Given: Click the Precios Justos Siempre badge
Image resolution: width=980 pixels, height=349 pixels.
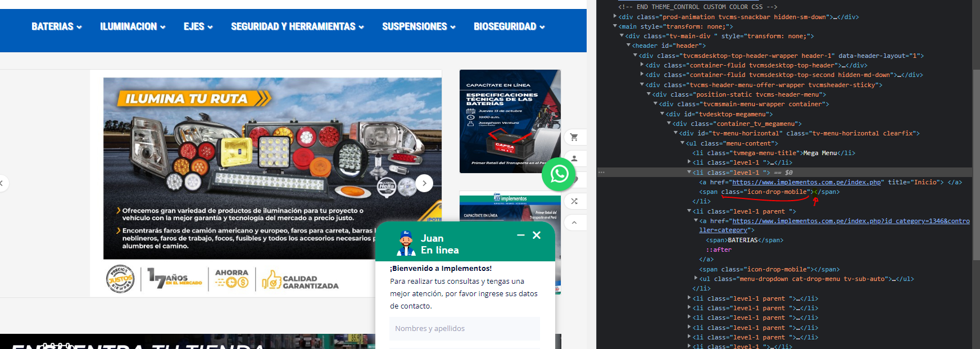Looking at the screenshot, I should (x=120, y=279).
